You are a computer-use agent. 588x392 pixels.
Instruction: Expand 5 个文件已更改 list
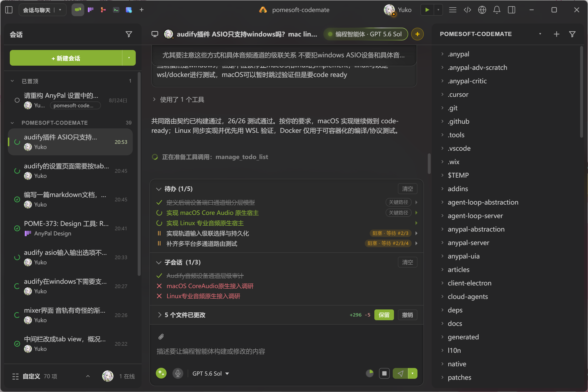point(159,315)
